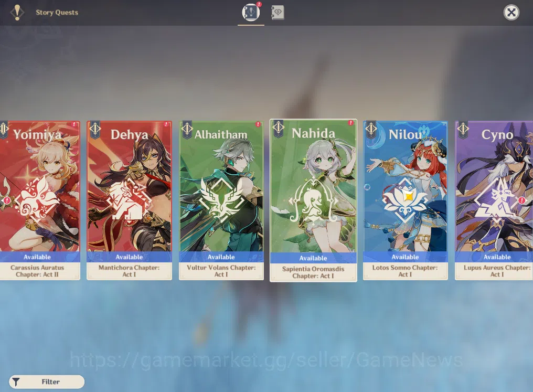The width and height of the screenshot is (533, 392).
Task: Click the Cyno wolf emblem icon
Action: click(496, 199)
